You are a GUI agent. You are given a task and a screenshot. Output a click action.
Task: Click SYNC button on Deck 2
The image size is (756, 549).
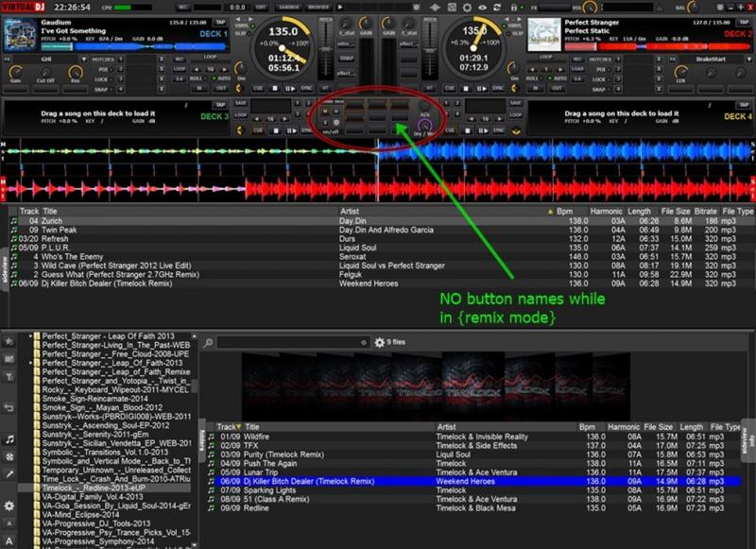tap(498, 88)
